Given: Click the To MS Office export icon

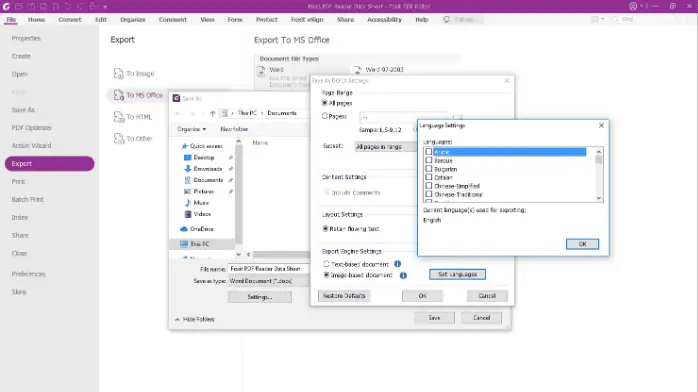Looking at the screenshot, I should 118,95.
